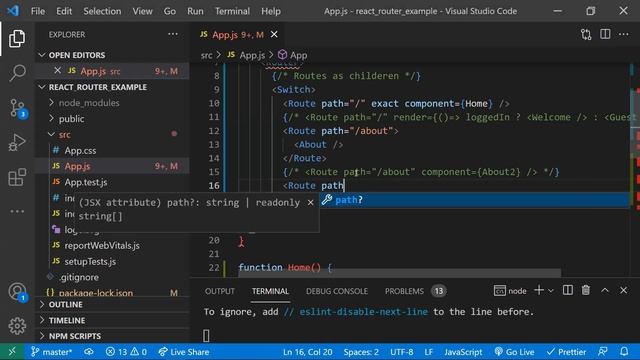Close the path attribute details popup
This screenshot has width=640, height=360.
tap(311, 202)
